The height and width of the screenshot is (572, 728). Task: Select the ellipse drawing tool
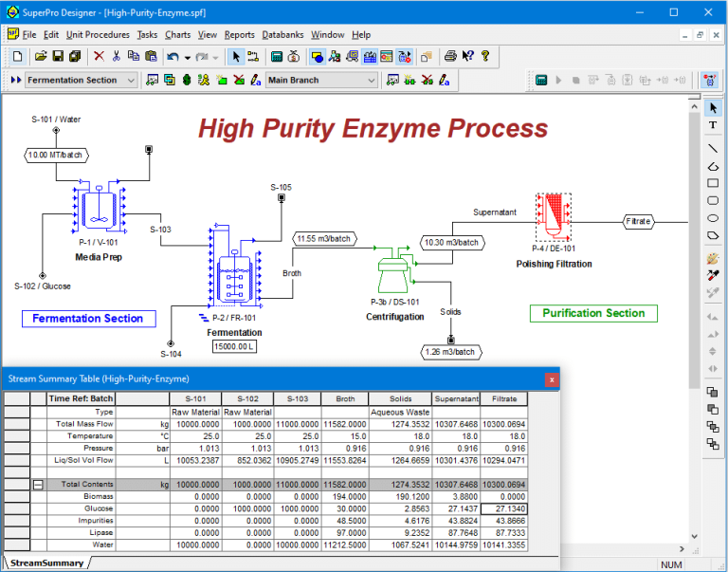tap(713, 218)
